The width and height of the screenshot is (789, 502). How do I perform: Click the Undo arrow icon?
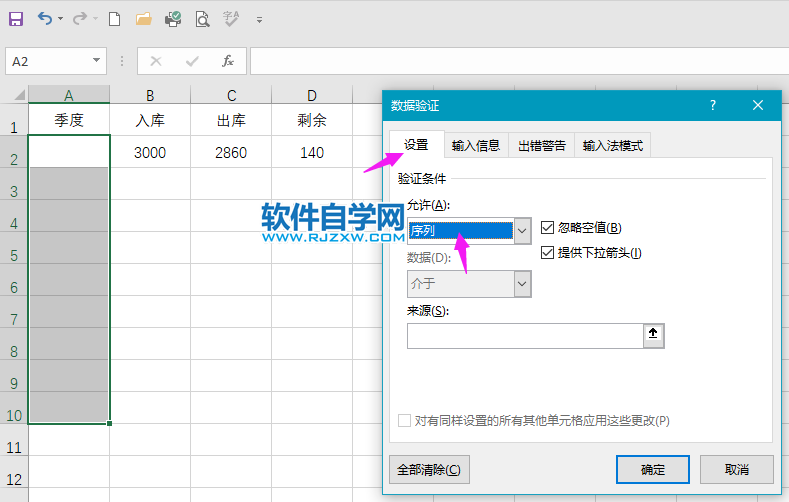coord(45,19)
